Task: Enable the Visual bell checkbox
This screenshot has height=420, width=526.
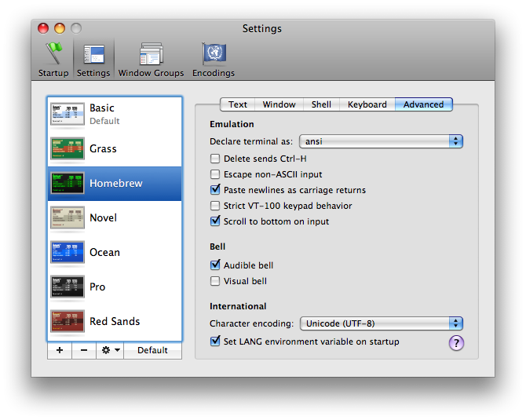Action: 215,281
